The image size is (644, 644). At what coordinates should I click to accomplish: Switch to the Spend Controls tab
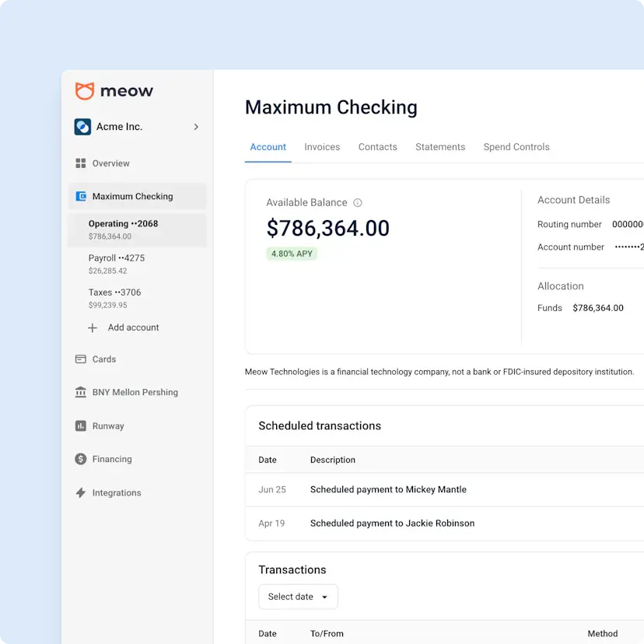[x=516, y=147]
